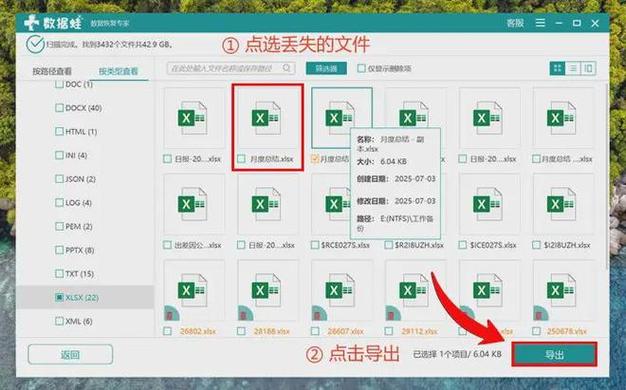Toggle the XLSX (22) type checkbox
The image size is (626, 390).
point(59,297)
